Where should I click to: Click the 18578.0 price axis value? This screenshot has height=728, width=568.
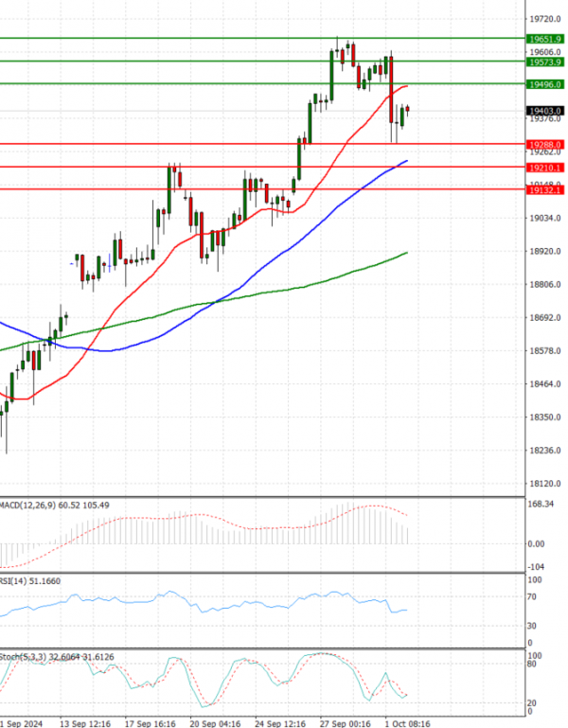pyautogui.click(x=544, y=351)
